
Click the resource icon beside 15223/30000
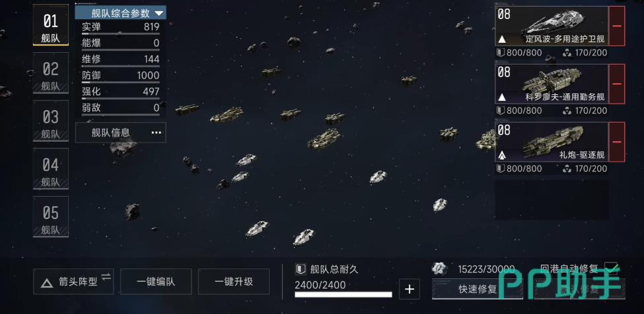tap(439, 269)
